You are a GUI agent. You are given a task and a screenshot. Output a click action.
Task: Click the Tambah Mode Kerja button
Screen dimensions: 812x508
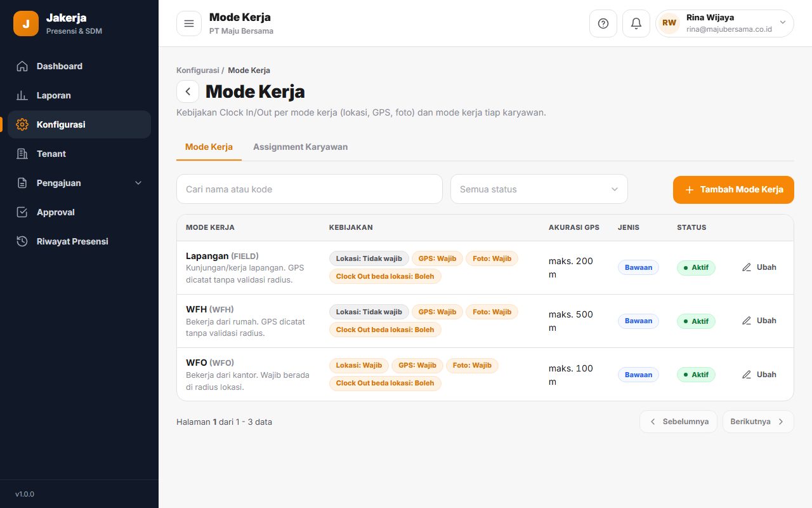point(733,190)
